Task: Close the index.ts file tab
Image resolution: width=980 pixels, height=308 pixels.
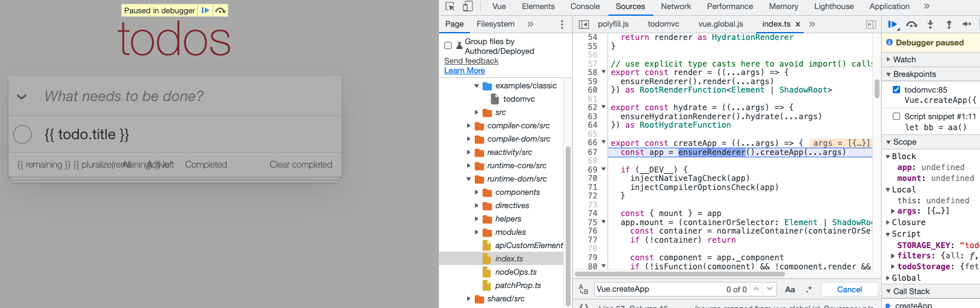Action: (x=798, y=24)
